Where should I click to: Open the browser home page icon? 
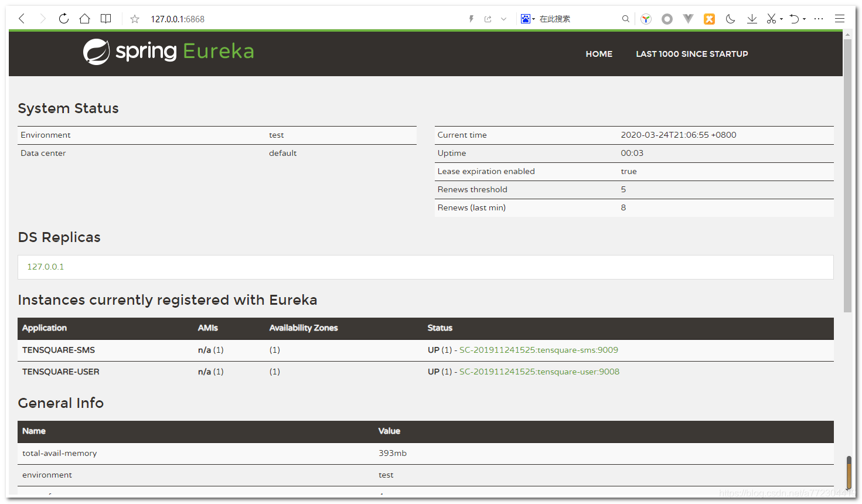84,18
